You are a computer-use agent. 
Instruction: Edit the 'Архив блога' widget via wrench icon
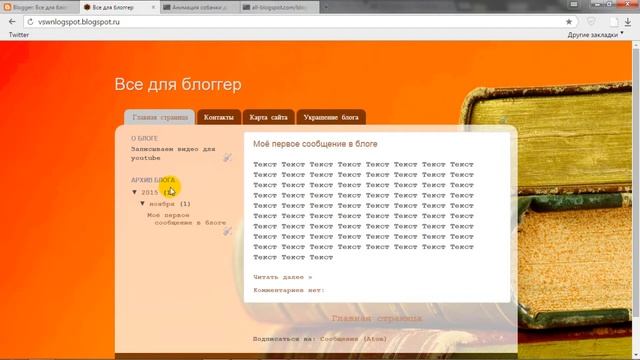point(227,231)
